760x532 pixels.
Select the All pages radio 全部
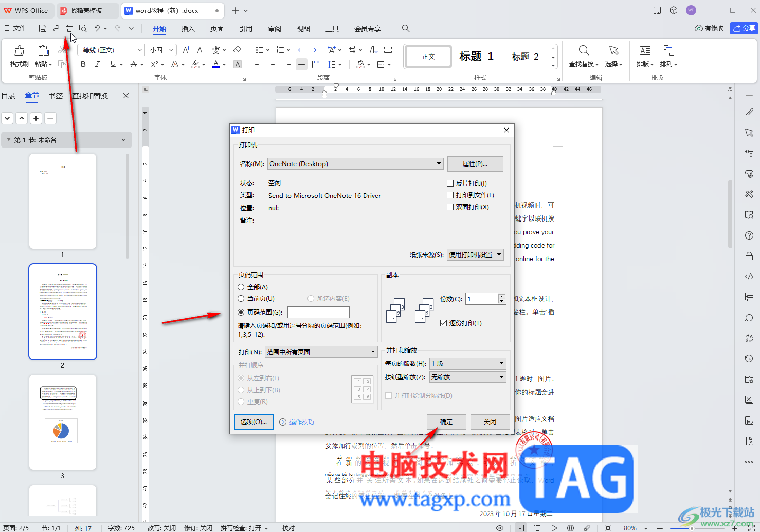point(241,287)
